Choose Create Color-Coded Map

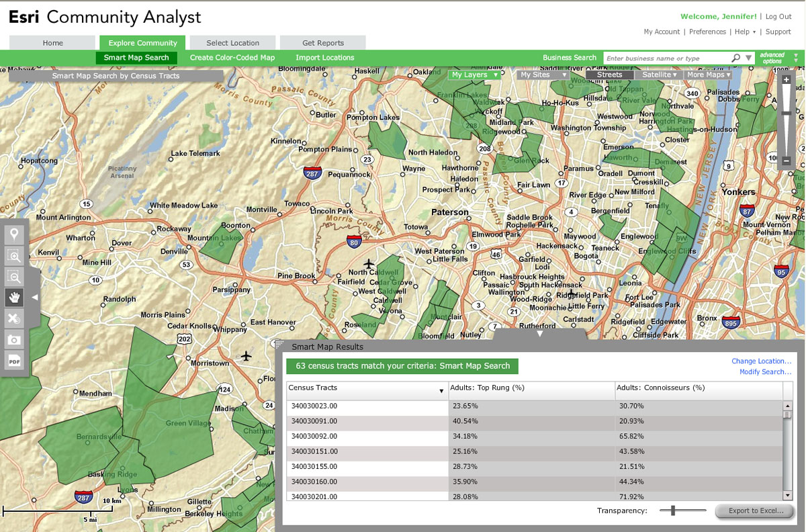232,58
